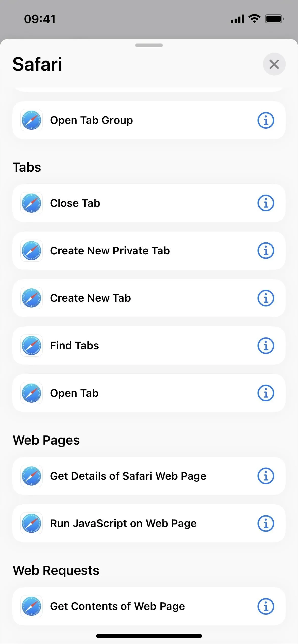Select the Find Tabs action
Screen dimensions: 298x644
(149, 346)
